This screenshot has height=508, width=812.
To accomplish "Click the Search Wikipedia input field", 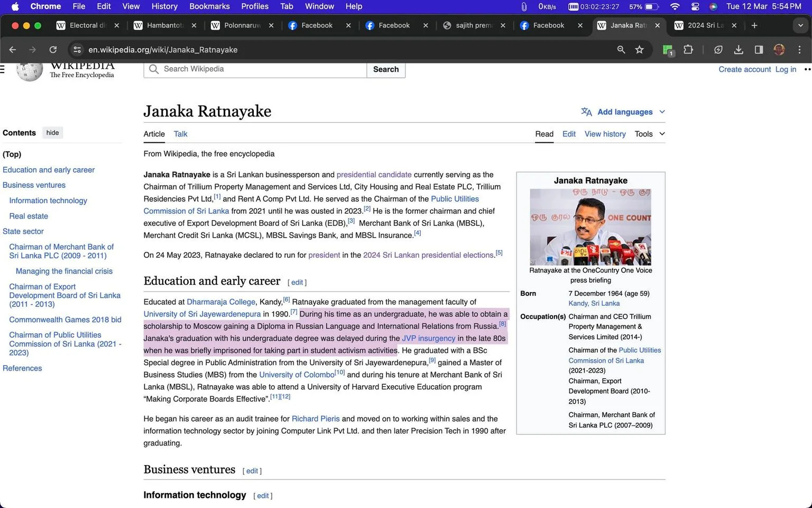I will click(x=255, y=69).
